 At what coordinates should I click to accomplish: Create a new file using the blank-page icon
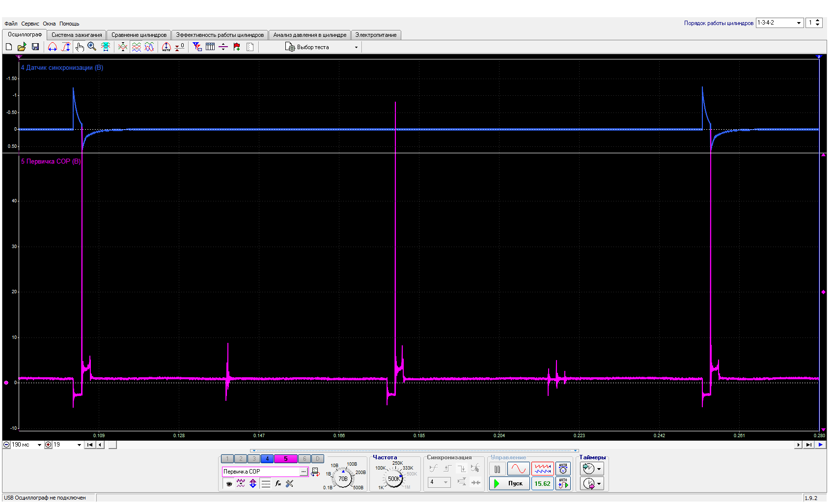tap(9, 47)
